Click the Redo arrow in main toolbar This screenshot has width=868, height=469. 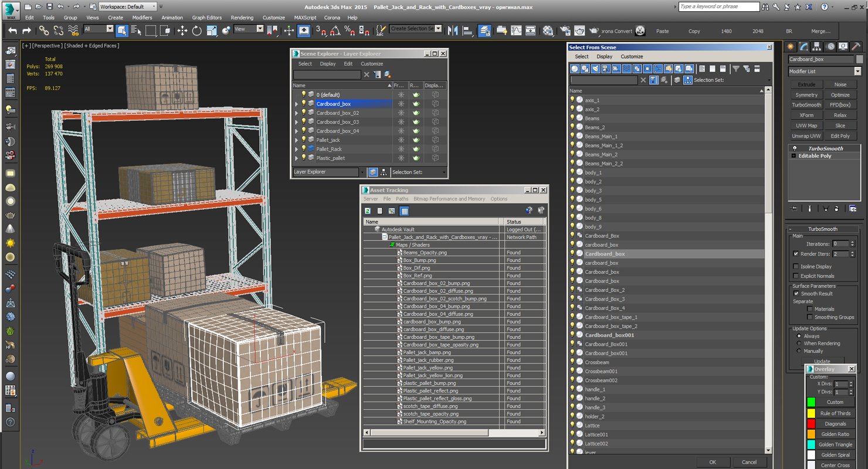[x=26, y=30]
